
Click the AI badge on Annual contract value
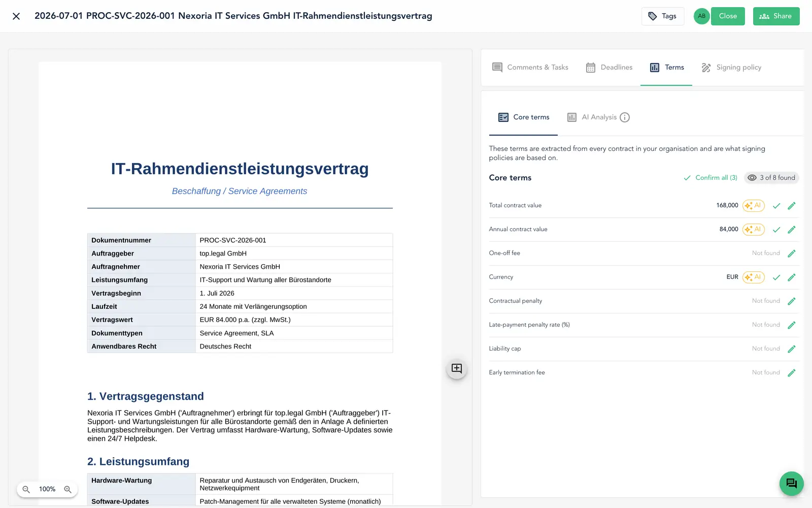754,230
